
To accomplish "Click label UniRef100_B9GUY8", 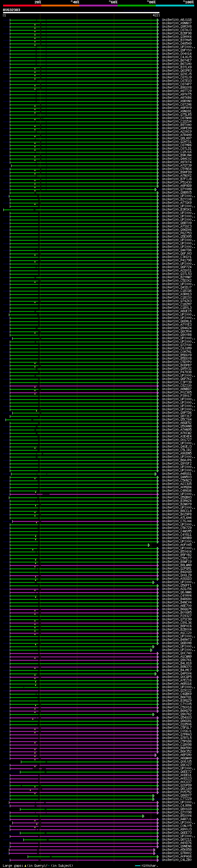I will (x=177, y=88).
